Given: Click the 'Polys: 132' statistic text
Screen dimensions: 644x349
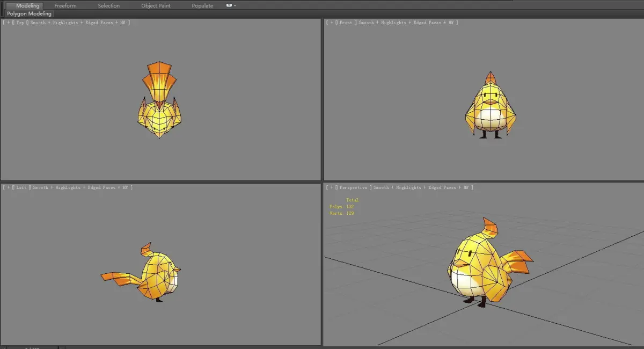Looking at the screenshot, I should coord(341,207).
